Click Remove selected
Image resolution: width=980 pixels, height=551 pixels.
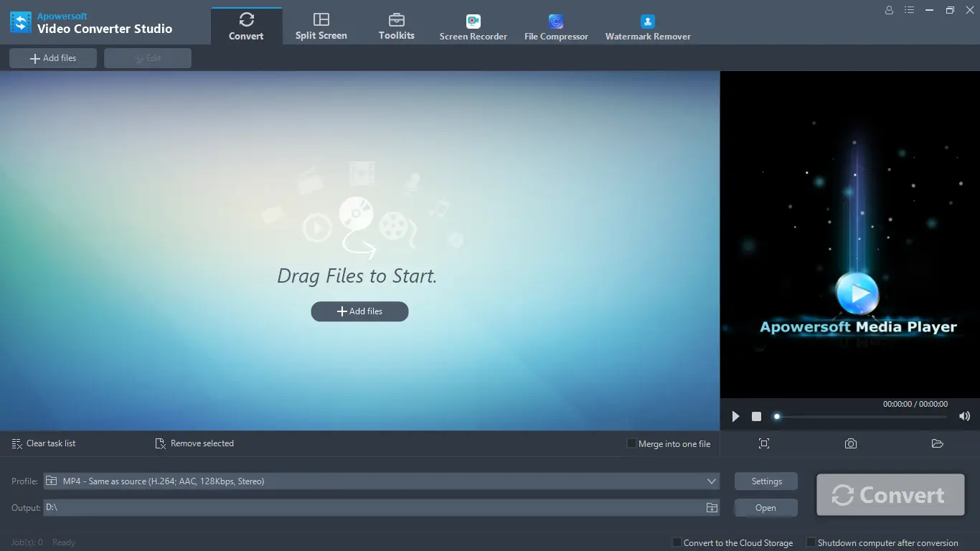point(194,443)
